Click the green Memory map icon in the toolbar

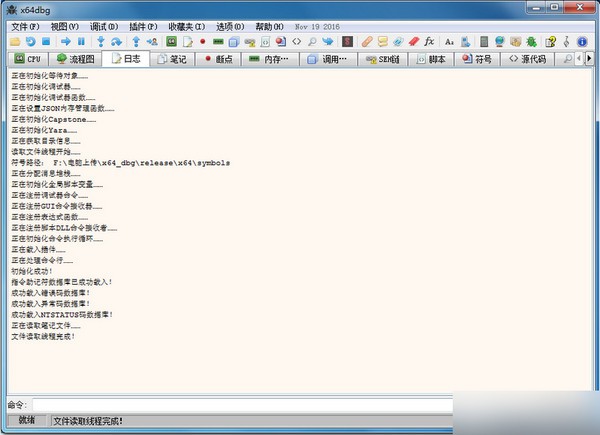(x=218, y=41)
